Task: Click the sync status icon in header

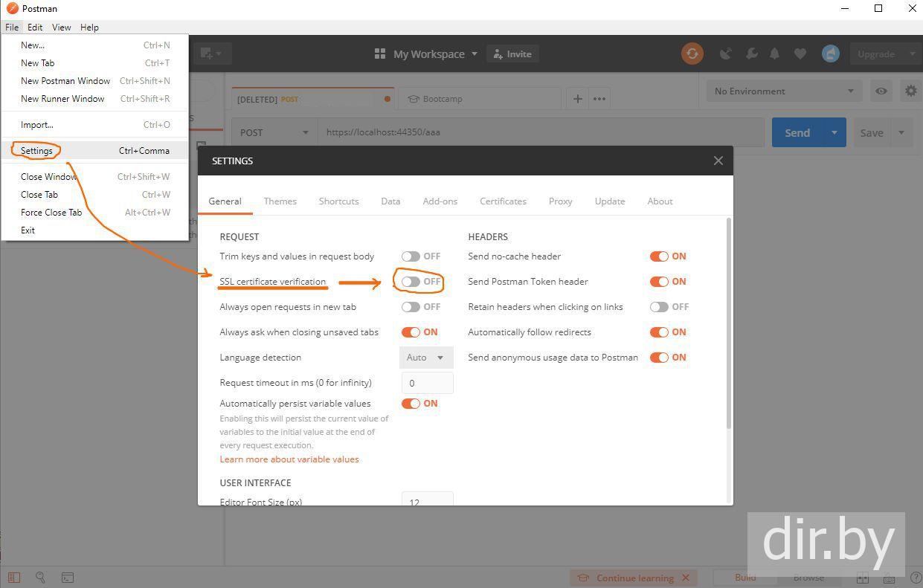Action: click(x=692, y=54)
